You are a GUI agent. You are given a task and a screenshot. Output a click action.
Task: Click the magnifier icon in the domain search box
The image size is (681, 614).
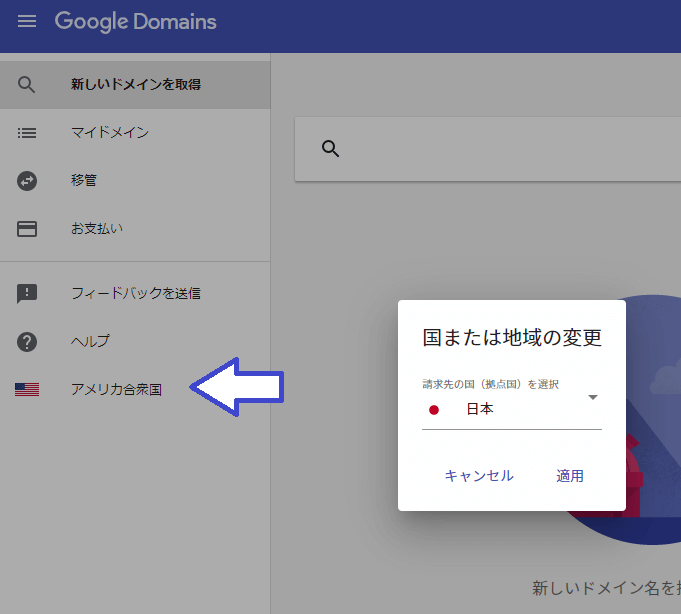331,149
